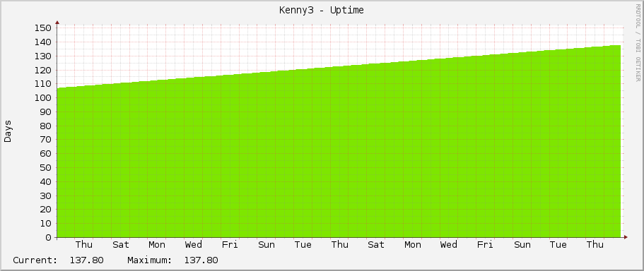
Task: Select the "100" value on the Days axis
Action: point(43,97)
